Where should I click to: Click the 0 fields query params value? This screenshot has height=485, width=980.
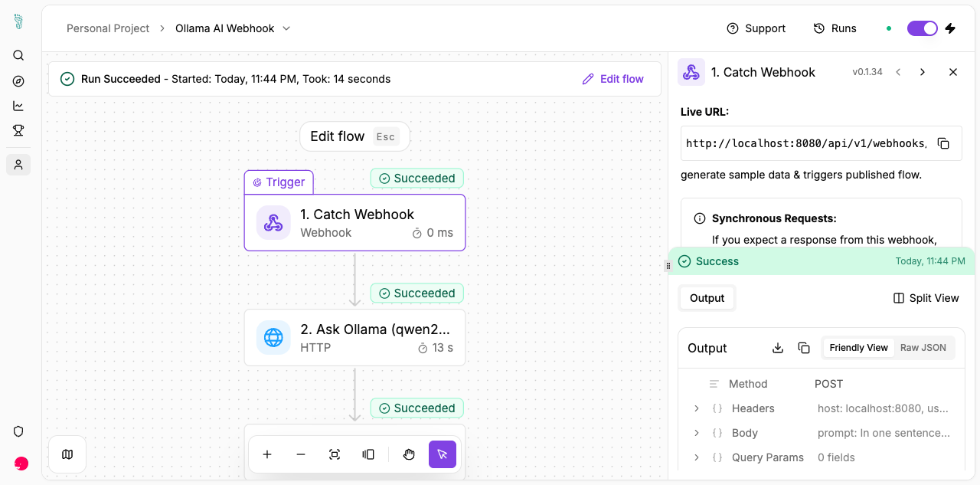coord(836,457)
